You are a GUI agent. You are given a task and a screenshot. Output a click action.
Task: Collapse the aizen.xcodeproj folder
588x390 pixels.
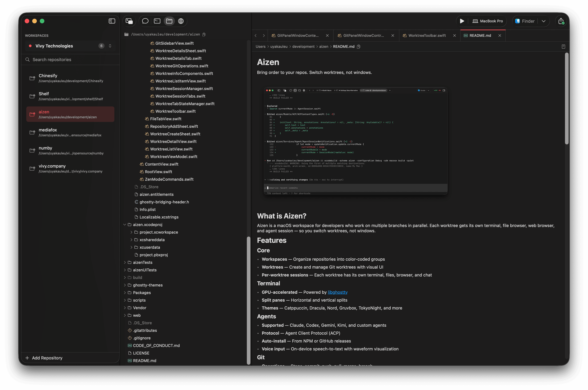point(125,224)
